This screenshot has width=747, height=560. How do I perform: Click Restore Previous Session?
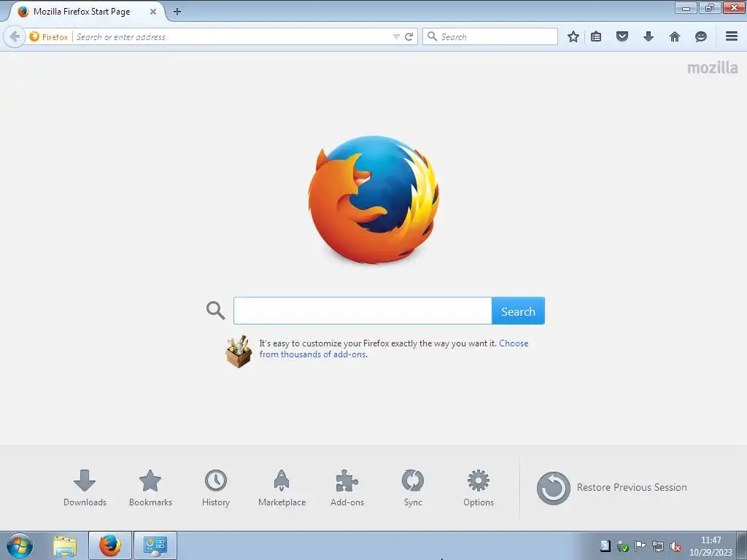point(612,488)
